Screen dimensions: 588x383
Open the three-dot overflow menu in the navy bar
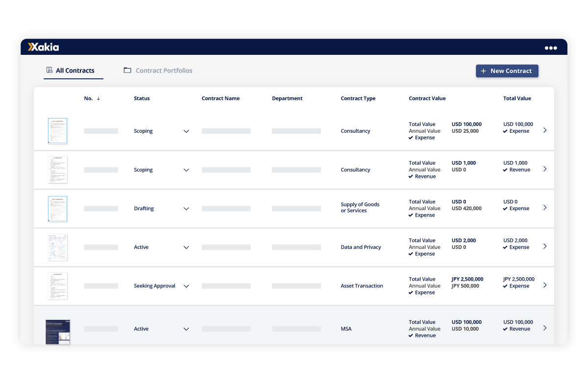click(551, 48)
